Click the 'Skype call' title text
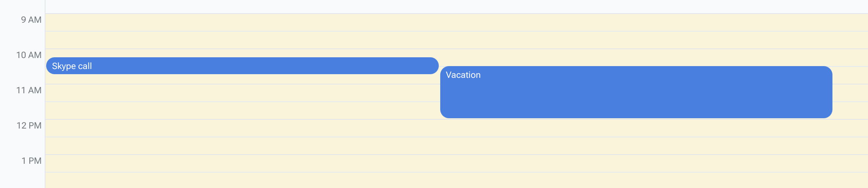This screenshot has height=188, width=868. [72, 66]
